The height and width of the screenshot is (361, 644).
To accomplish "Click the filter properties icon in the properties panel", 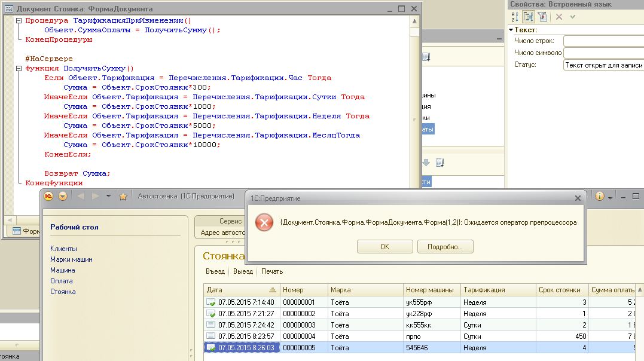I will tap(542, 17).
